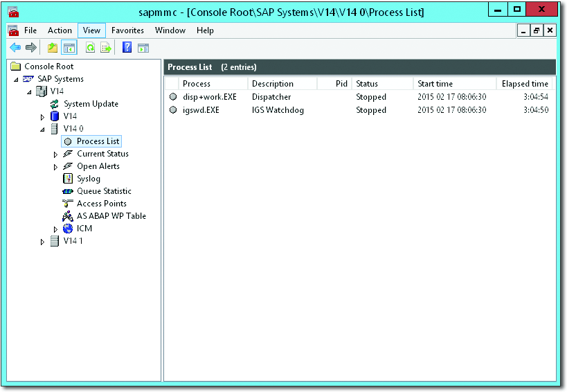567x392 pixels.
Task: Click the Open Alerts icon
Action: pos(68,166)
